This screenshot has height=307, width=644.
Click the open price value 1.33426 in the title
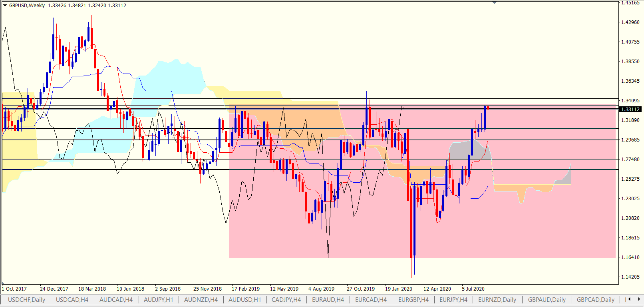[57, 6]
